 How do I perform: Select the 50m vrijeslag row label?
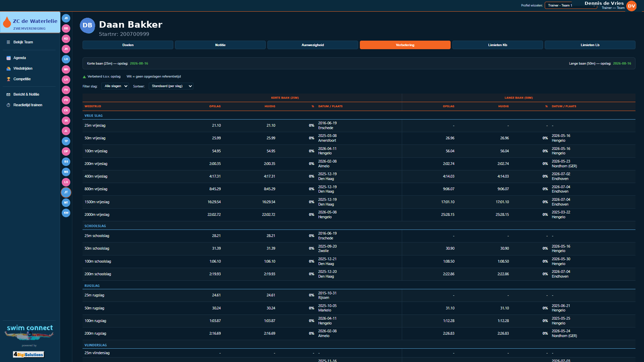pos(95,138)
